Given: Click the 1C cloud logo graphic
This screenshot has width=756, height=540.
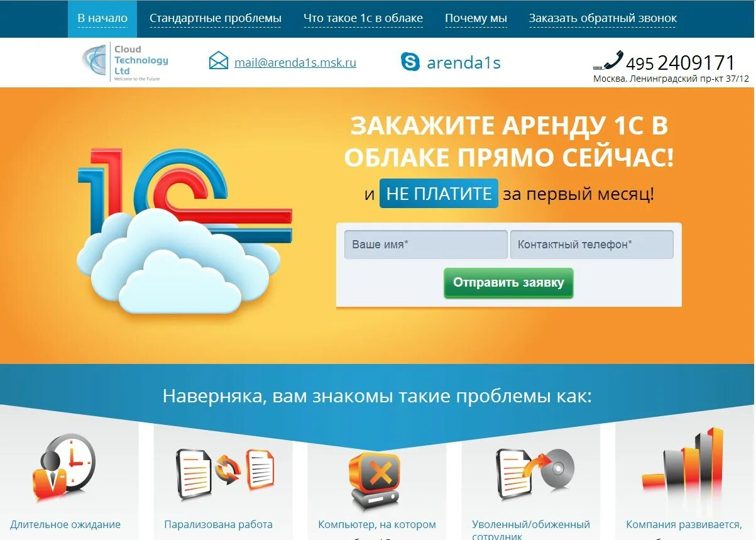Looking at the screenshot, I should coord(185,230).
